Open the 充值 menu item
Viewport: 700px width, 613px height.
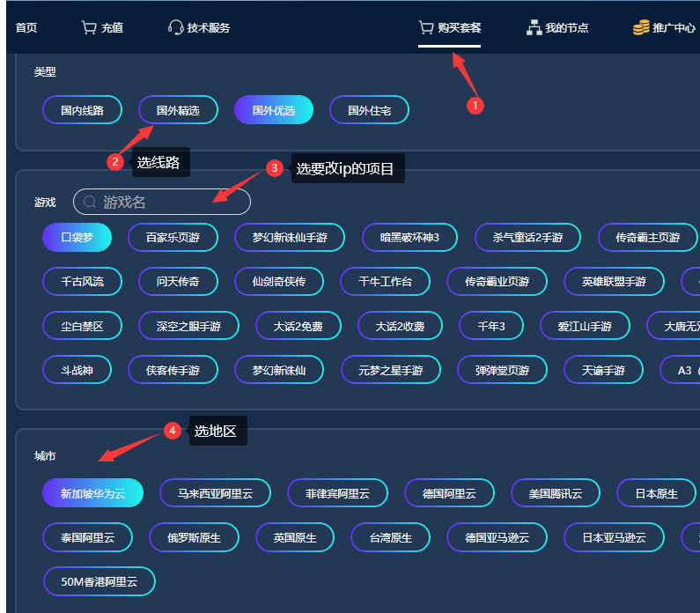(x=112, y=27)
